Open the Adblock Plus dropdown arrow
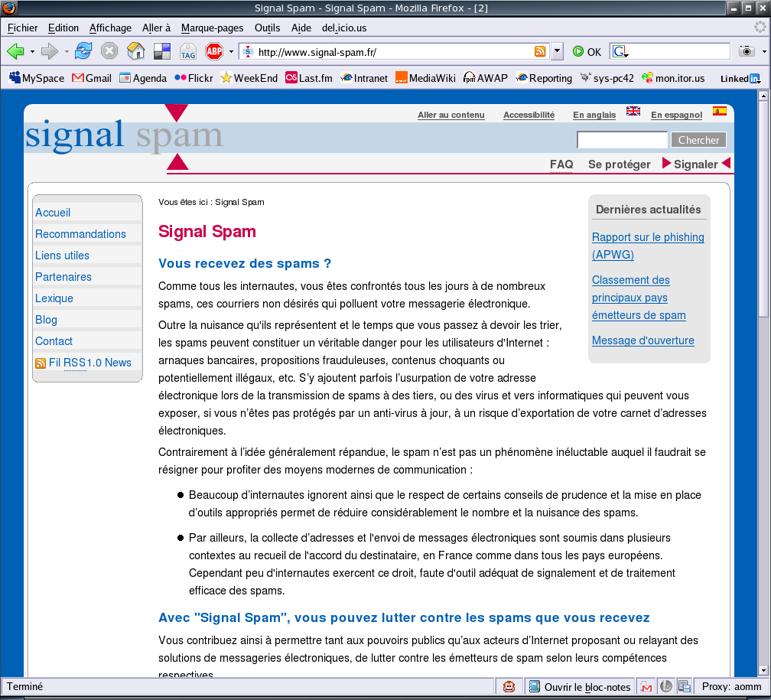771x700 pixels. pyautogui.click(x=231, y=52)
